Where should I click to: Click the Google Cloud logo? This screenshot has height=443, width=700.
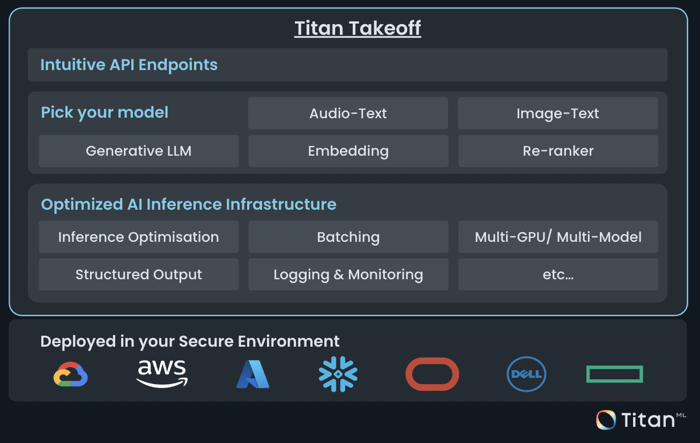pos(71,374)
